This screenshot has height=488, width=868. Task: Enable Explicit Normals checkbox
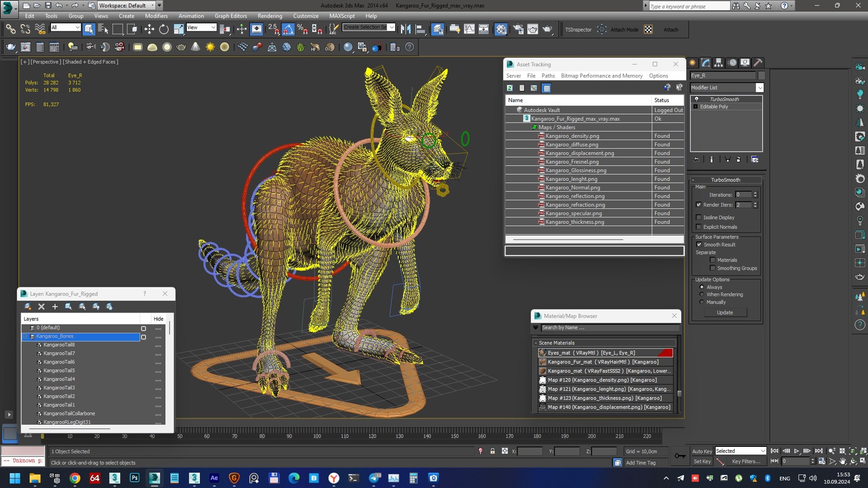pyautogui.click(x=698, y=227)
